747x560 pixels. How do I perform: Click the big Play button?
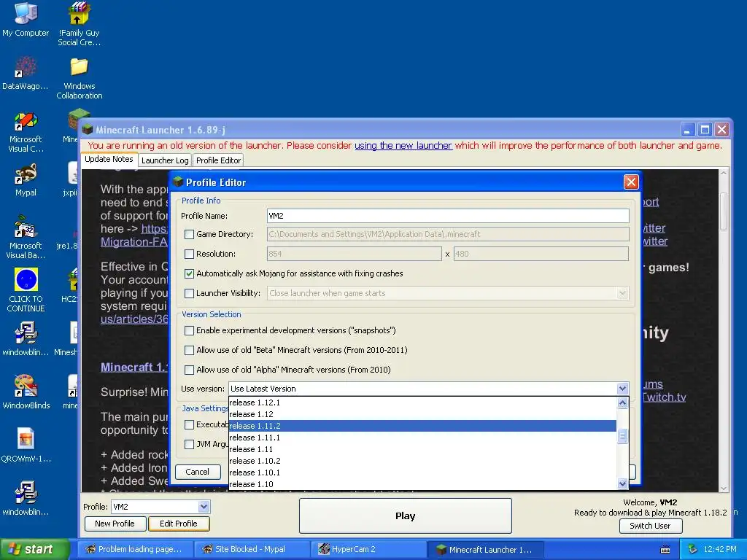coord(406,516)
